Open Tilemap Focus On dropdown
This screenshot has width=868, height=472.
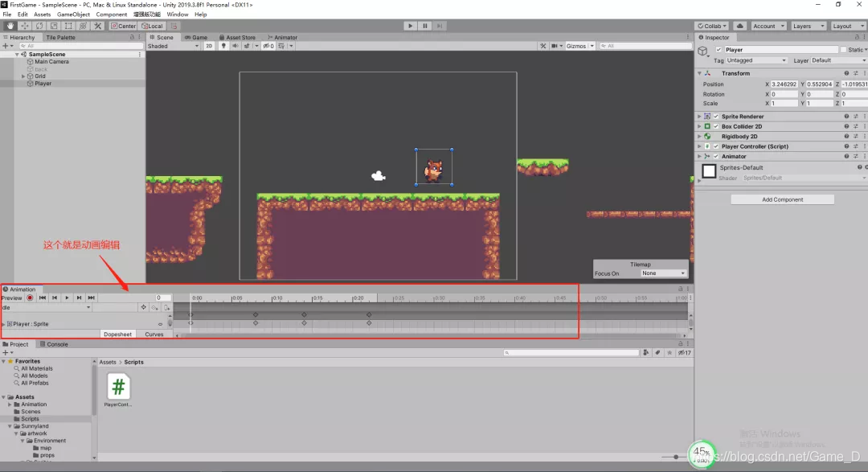663,273
